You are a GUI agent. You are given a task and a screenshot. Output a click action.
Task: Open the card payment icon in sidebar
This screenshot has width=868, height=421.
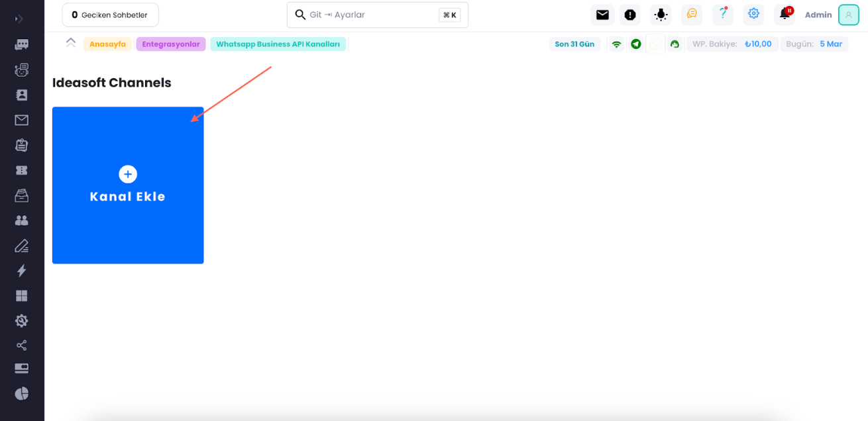pos(22,368)
